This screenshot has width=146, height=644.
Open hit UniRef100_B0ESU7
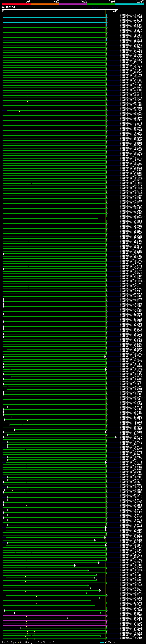(x=131, y=615)
